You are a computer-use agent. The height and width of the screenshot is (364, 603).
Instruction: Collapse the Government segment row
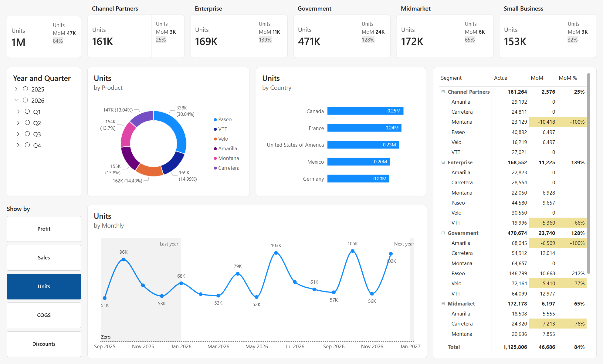point(443,233)
